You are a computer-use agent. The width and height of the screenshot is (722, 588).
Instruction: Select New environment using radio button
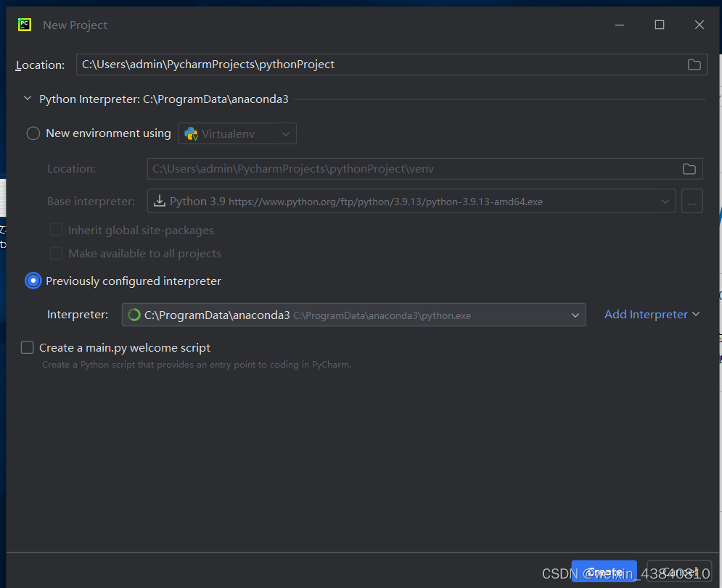pos(33,133)
